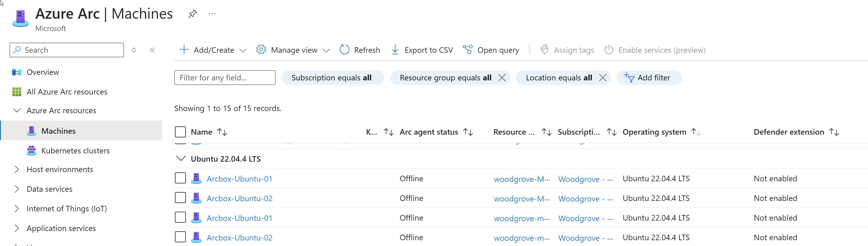Collapse the sidebar with double chevron
Screen dimensions: 868x246
point(152,50)
